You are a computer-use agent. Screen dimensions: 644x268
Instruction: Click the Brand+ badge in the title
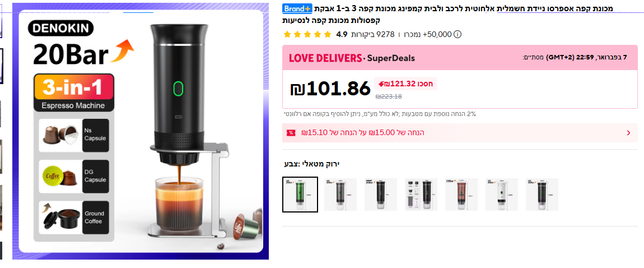click(x=297, y=8)
